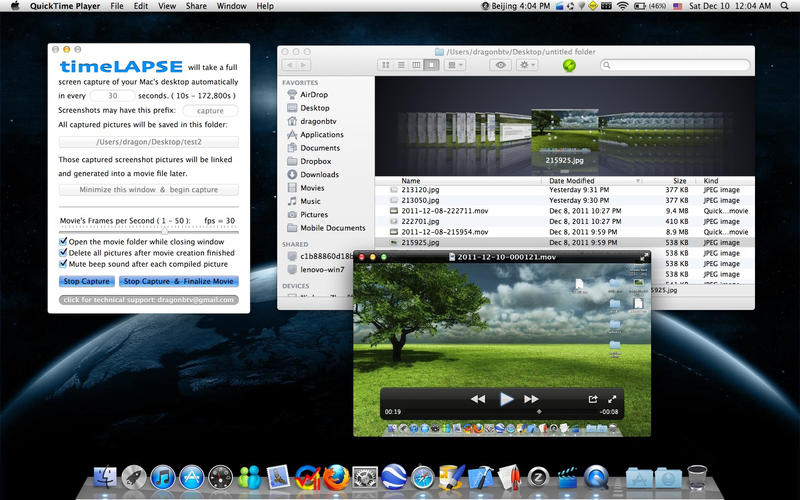The image size is (800, 500).
Task: Toggle Open the movie folder while closing window
Action: pos(63,241)
